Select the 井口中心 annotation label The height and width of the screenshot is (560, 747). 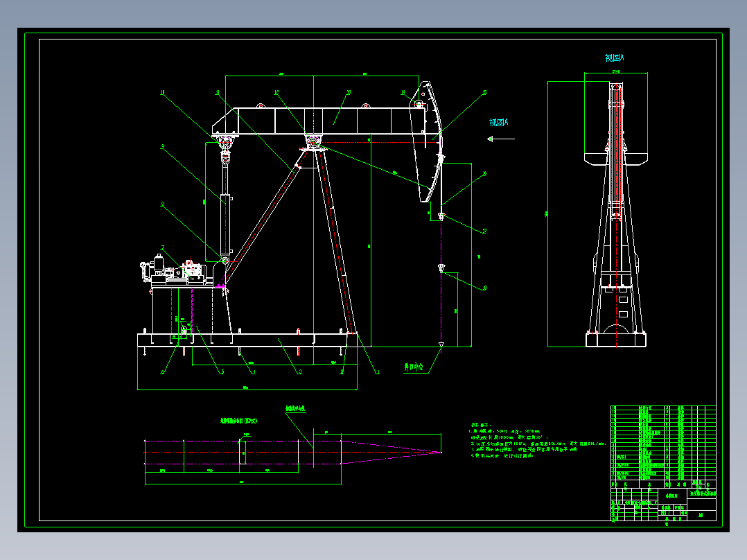coord(414,367)
